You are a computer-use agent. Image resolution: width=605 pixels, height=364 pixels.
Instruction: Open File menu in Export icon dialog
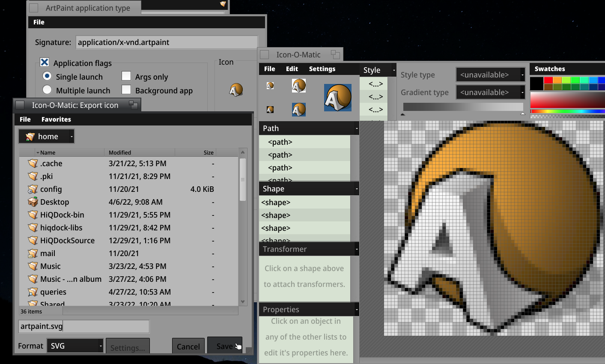click(x=25, y=119)
